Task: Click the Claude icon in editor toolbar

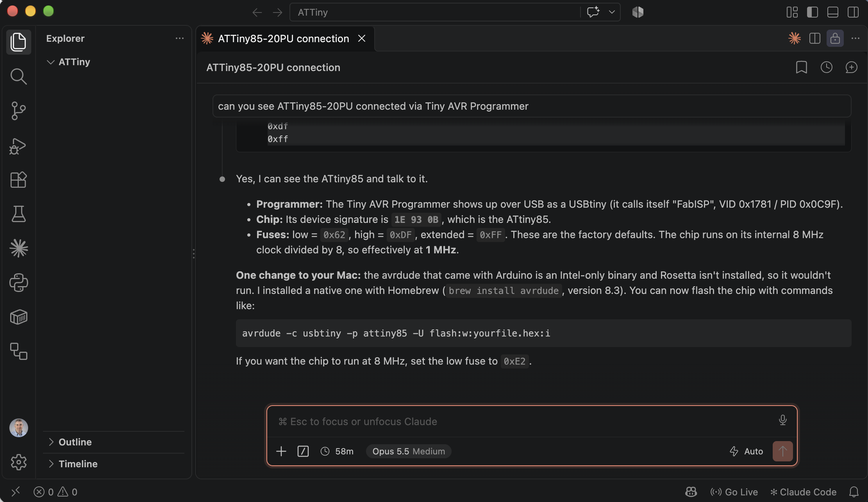Action: tap(795, 38)
